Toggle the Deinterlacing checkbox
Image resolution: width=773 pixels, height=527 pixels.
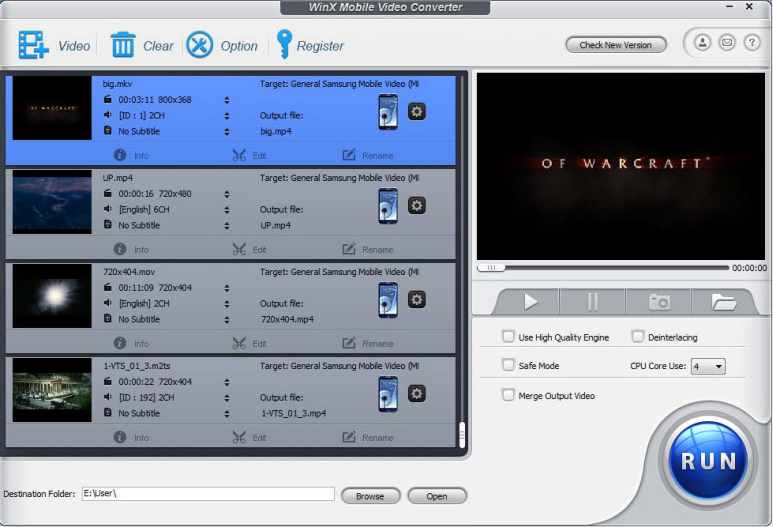(x=637, y=337)
